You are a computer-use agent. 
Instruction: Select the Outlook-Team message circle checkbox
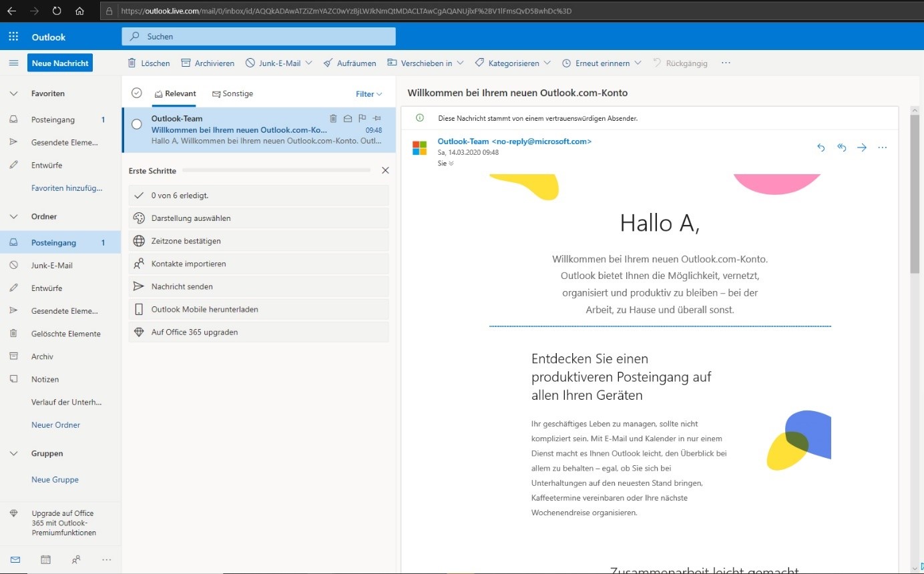(x=137, y=124)
